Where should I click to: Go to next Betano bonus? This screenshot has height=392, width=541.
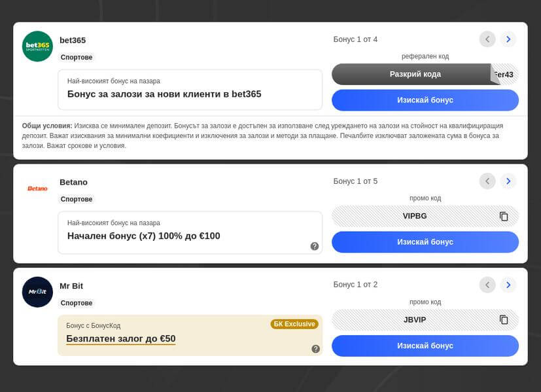pos(508,181)
